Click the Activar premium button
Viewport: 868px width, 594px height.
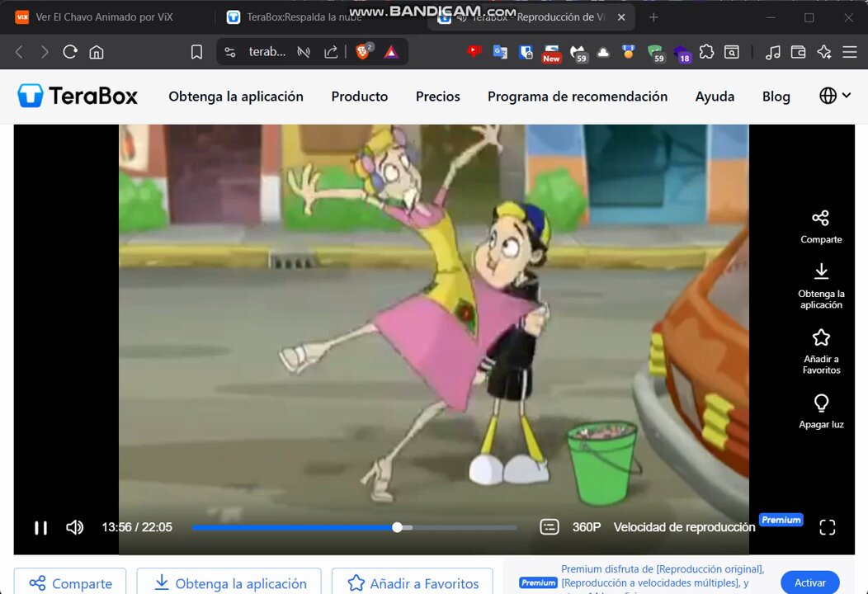tap(810, 582)
